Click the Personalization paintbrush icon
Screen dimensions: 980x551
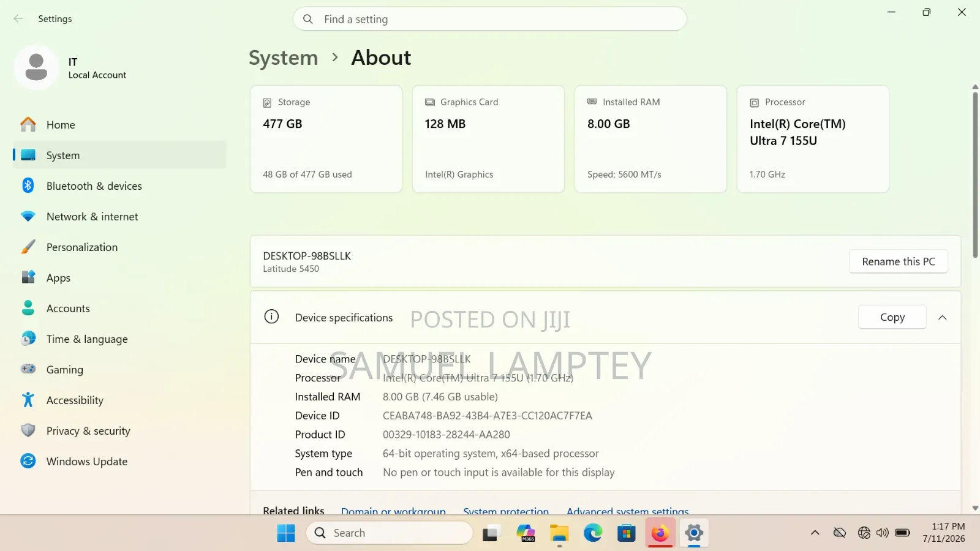point(28,247)
